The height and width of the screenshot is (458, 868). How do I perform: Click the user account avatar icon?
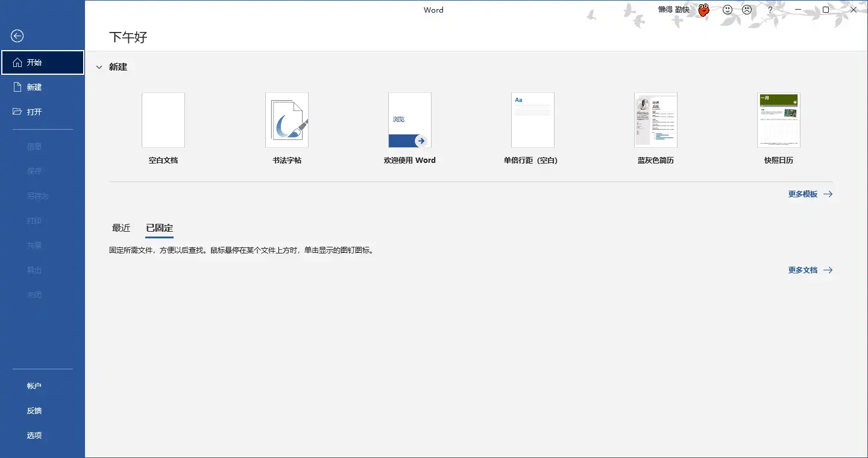point(703,10)
